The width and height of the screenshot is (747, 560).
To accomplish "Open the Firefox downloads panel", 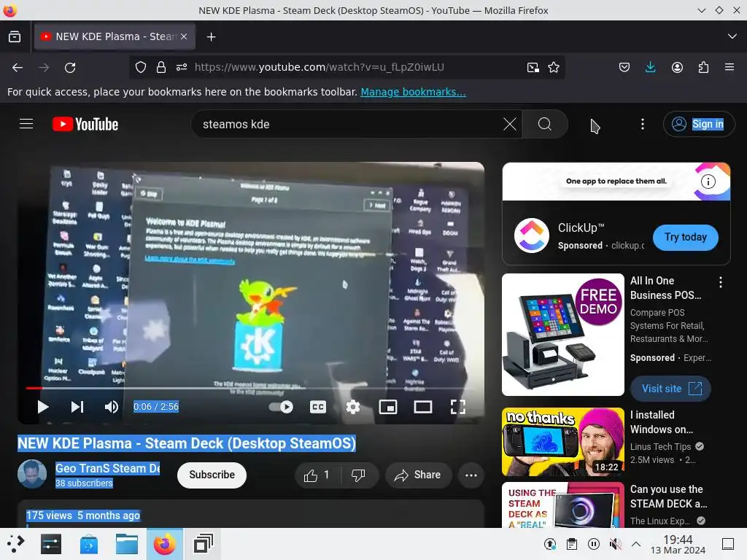I will tap(650, 67).
